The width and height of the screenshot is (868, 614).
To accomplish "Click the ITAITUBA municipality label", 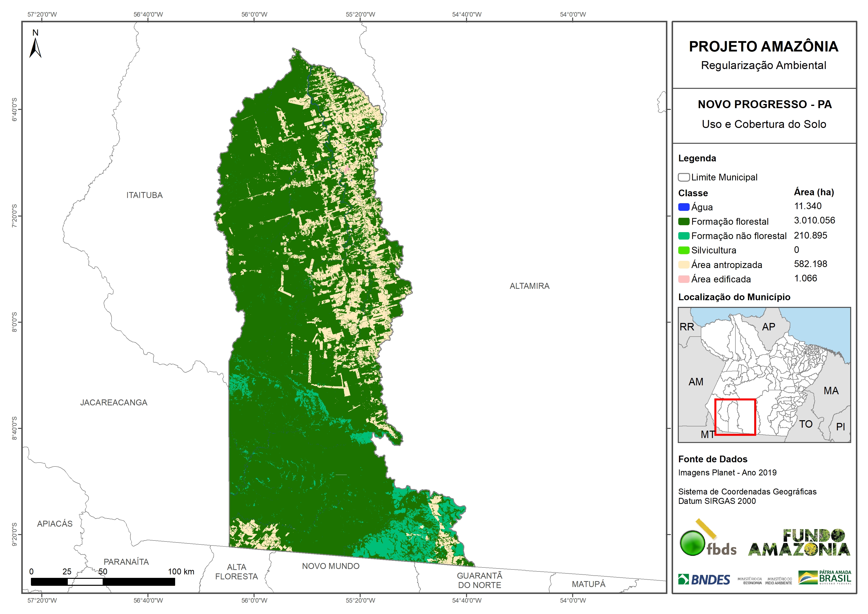I will pos(144,195).
